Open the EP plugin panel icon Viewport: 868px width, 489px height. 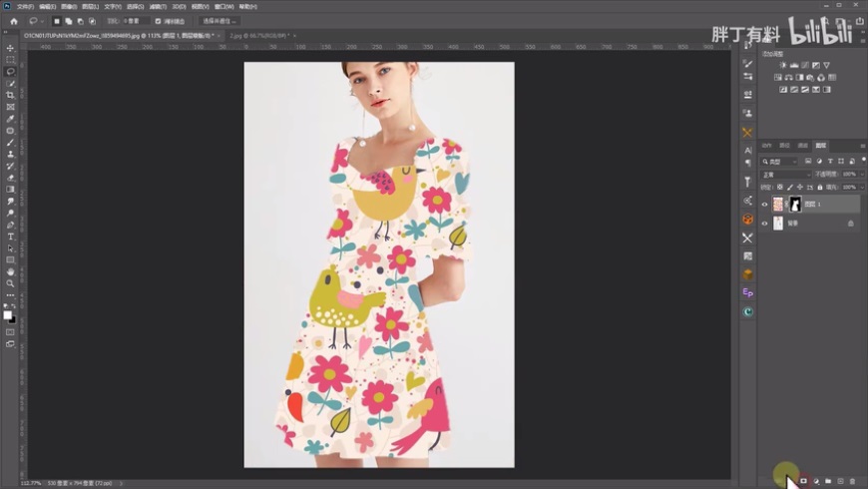(x=748, y=293)
